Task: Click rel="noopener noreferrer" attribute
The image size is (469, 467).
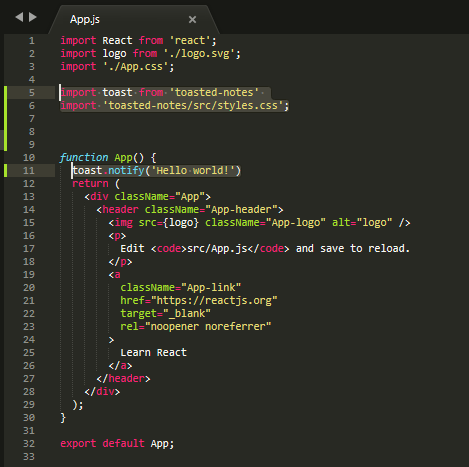Action: (196, 327)
